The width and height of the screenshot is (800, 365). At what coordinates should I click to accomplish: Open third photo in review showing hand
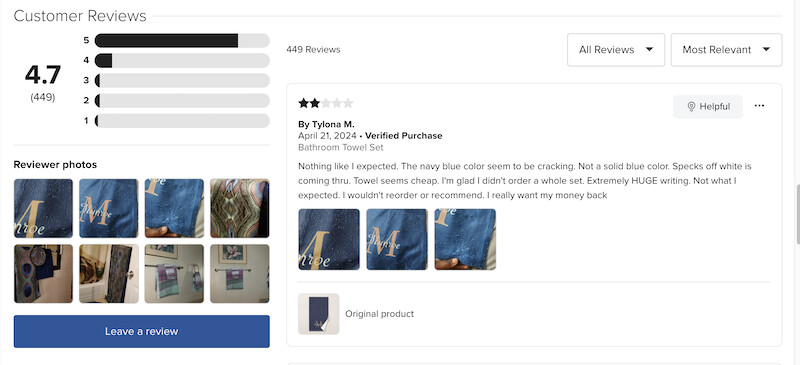pyautogui.click(x=465, y=239)
